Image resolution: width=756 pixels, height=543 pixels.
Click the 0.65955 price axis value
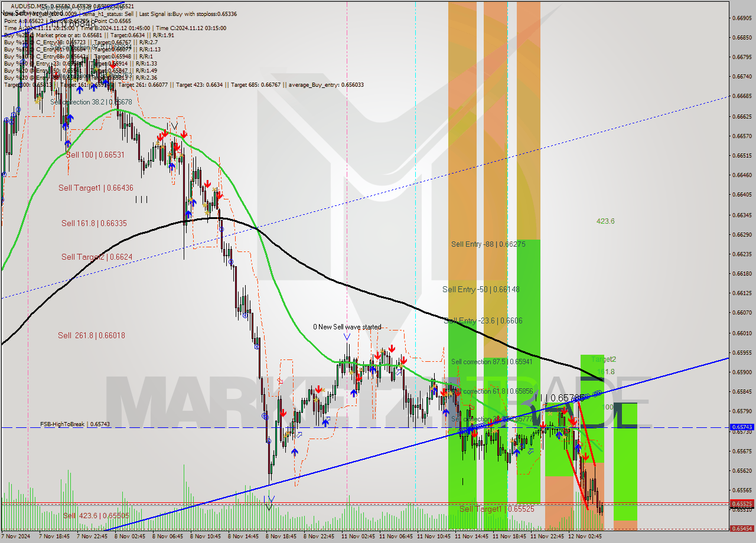tap(742, 352)
